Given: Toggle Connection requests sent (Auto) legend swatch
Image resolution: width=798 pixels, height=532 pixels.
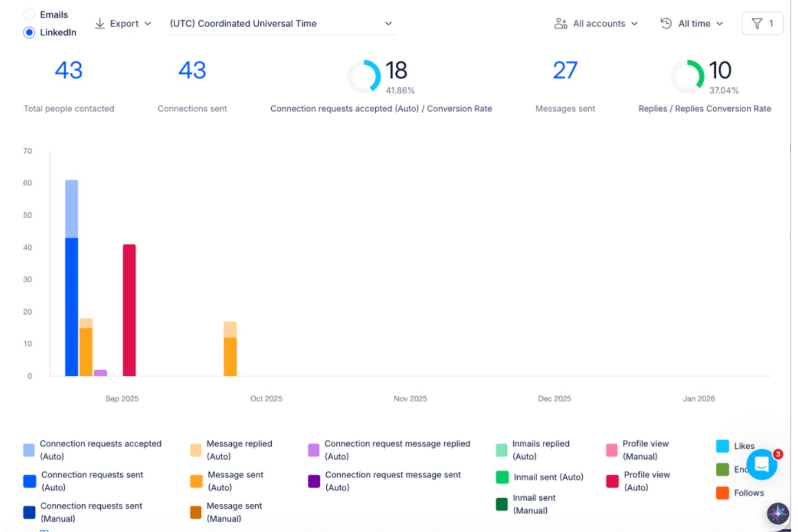Looking at the screenshot, I should (x=30, y=481).
